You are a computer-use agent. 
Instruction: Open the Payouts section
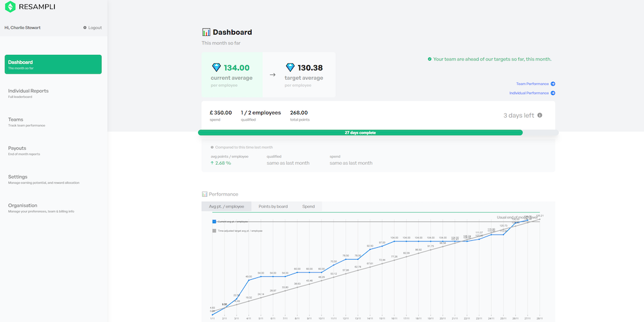(17, 148)
